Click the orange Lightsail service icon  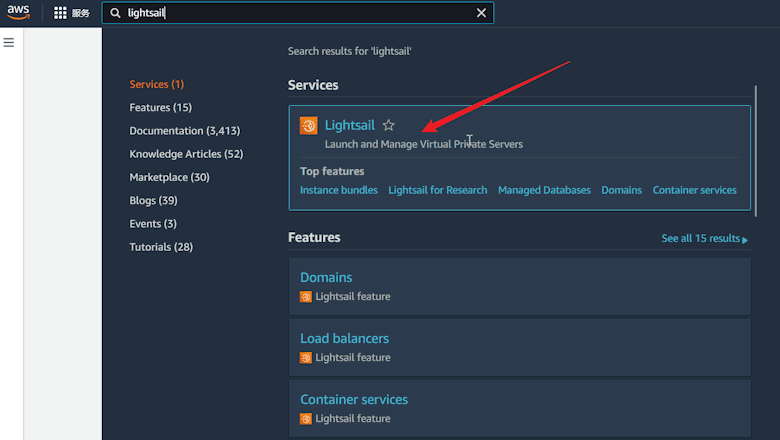tap(308, 125)
